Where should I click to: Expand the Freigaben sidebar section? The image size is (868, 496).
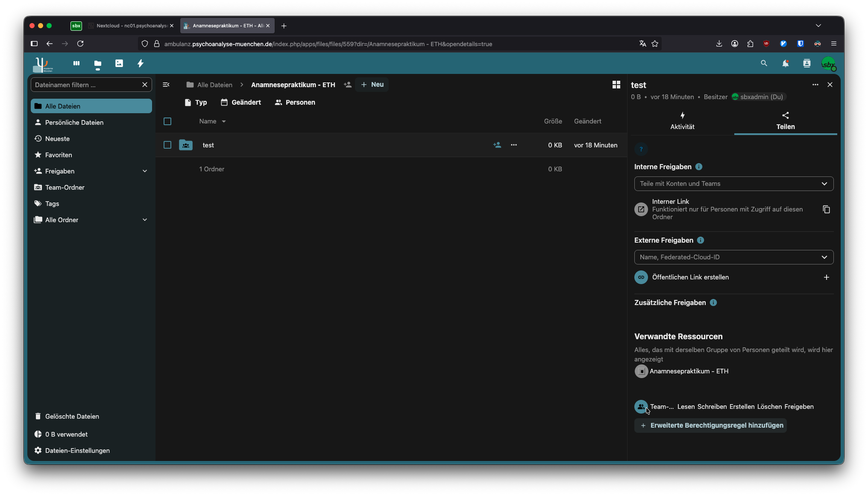145,171
